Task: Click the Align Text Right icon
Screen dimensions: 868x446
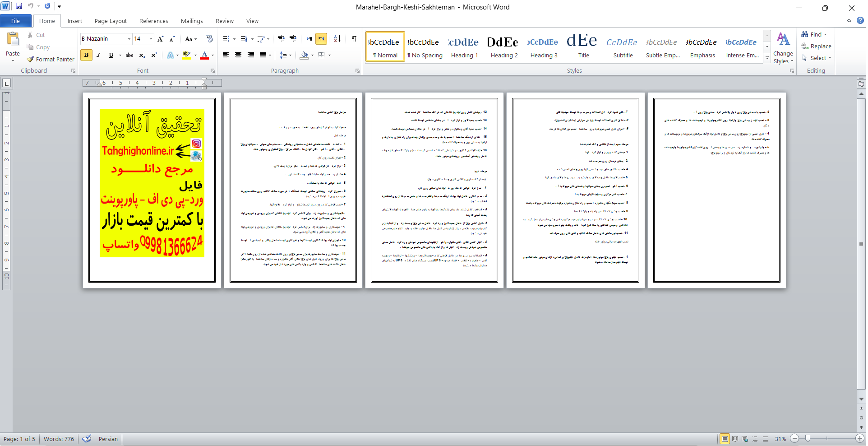Action: [x=250, y=55]
